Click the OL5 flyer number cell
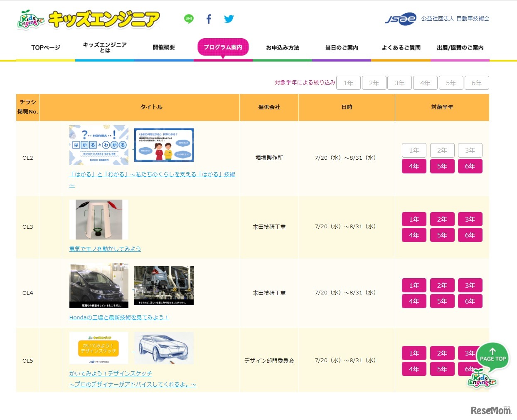The height and width of the screenshot is (420, 517). (28, 361)
